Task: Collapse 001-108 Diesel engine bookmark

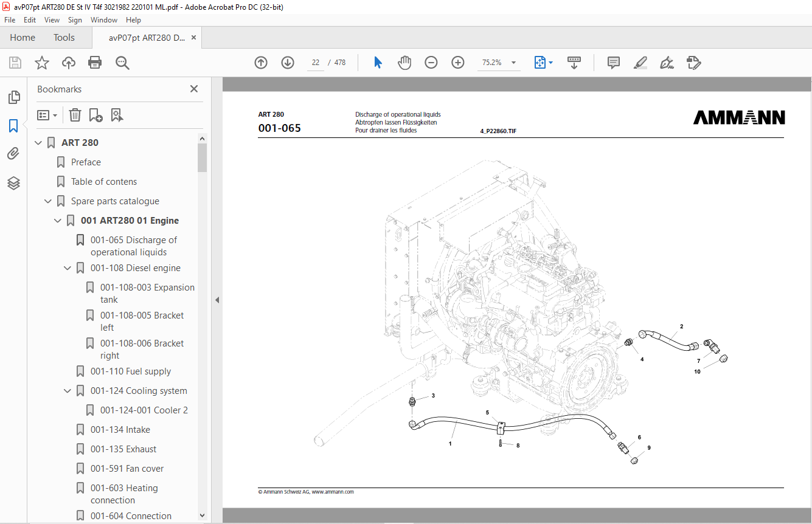Action: [68, 268]
